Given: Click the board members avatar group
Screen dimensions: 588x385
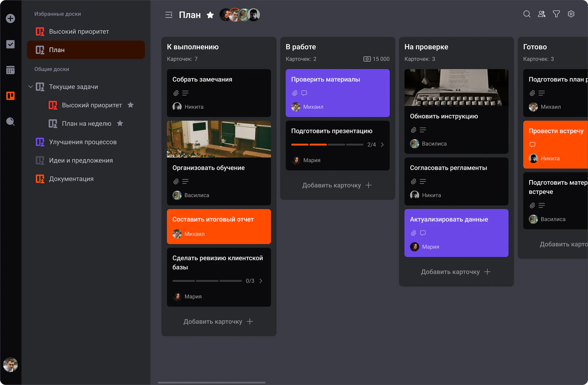Looking at the screenshot, I should [239, 15].
